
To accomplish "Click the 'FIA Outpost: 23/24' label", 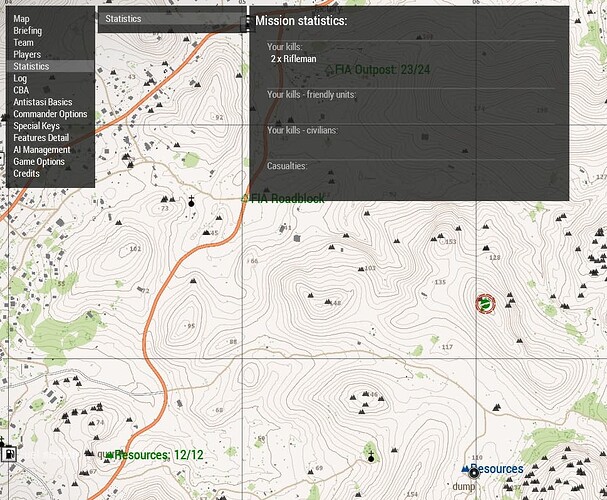I will pos(382,70).
